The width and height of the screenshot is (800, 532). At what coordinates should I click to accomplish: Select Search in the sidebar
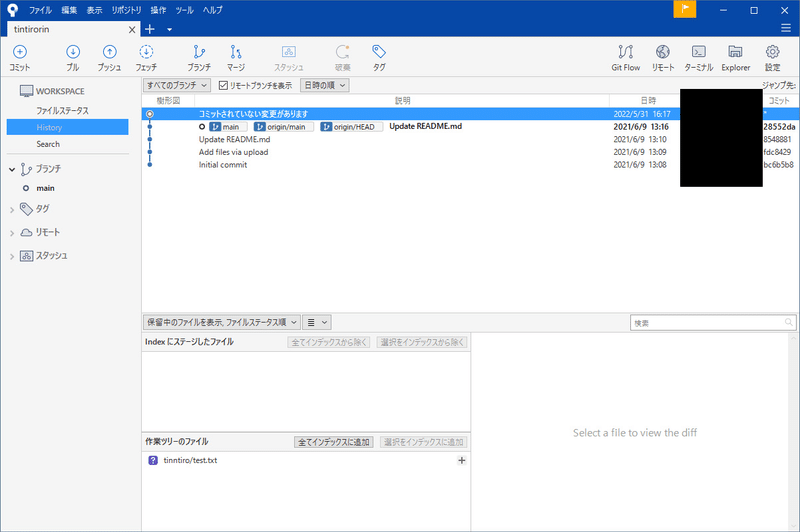[48, 144]
